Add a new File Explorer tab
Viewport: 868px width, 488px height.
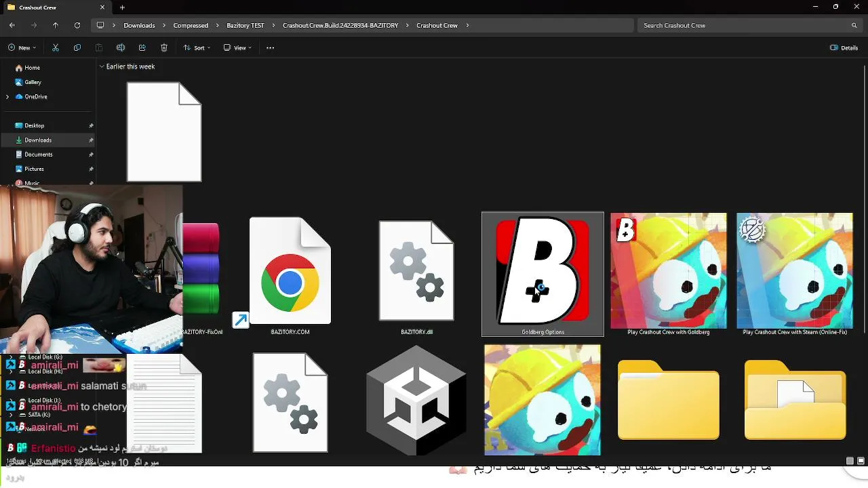122,7
